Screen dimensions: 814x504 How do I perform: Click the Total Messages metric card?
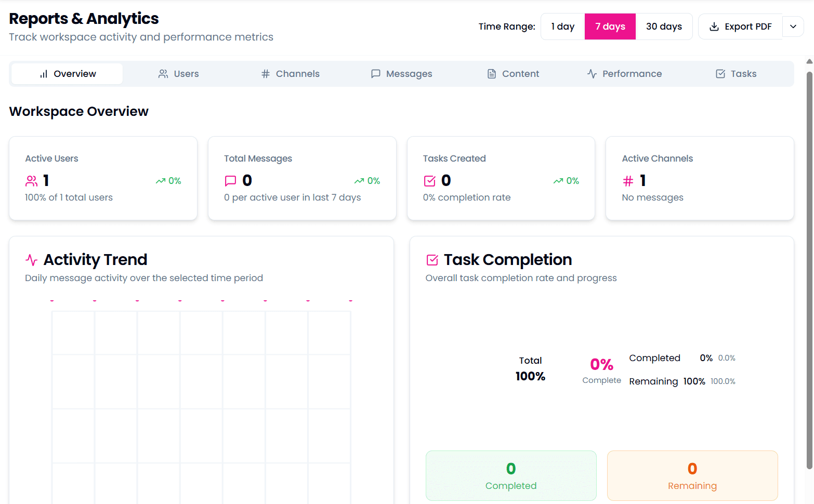coord(301,178)
